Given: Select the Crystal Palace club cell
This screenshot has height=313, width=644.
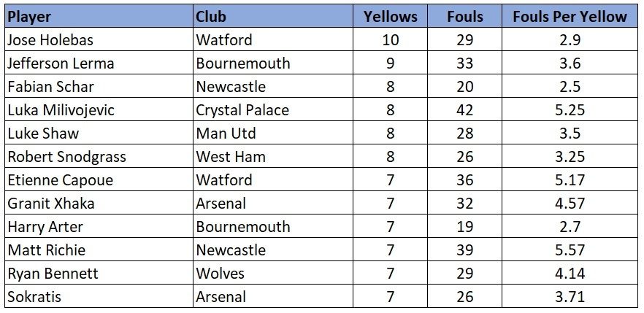Looking at the screenshot, I should (273, 110).
